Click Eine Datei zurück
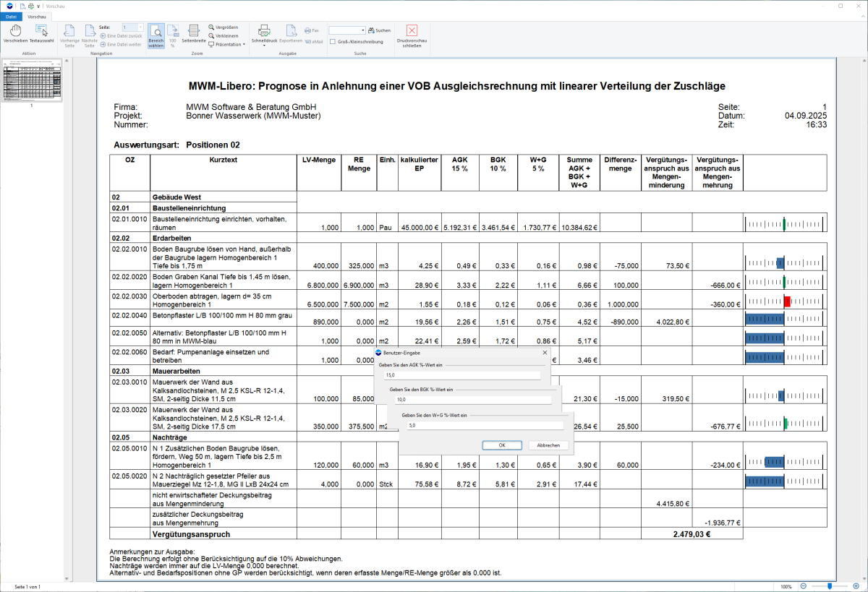 [120, 35]
